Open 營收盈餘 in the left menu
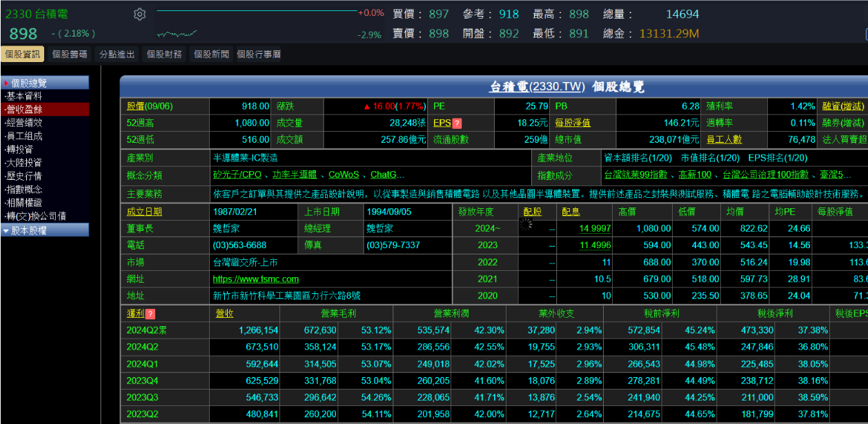This screenshot has width=868, height=424. tap(24, 109)
